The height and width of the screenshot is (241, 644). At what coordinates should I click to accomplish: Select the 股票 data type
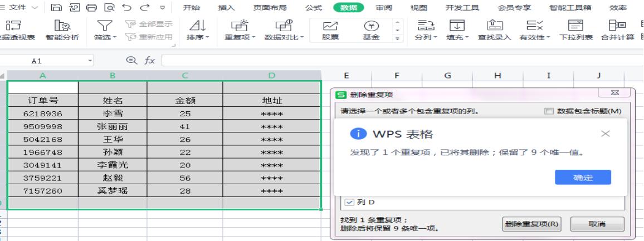tap(330, 31)
